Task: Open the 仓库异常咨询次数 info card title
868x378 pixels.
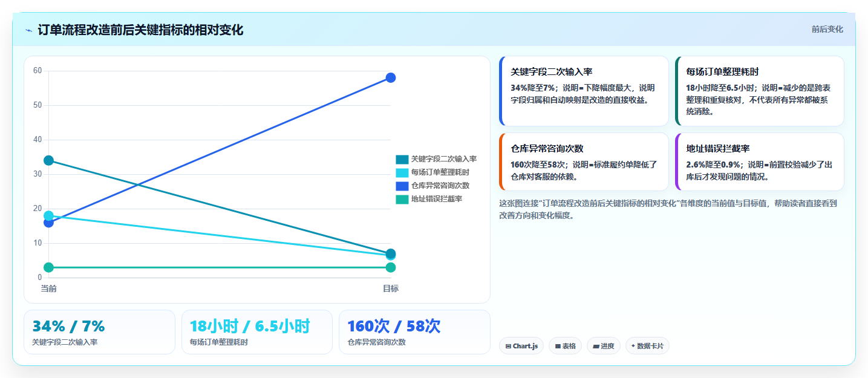Action: coord(547,149)
